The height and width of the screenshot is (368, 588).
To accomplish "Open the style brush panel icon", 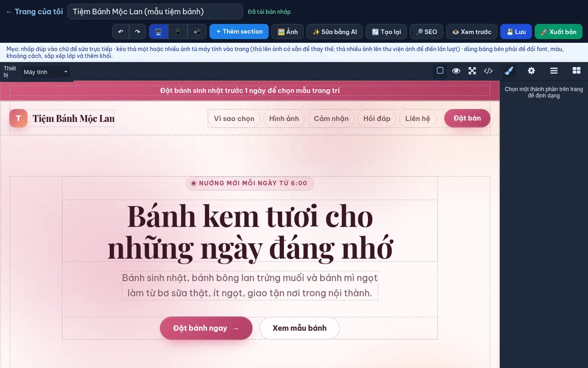I will coord(509,71).
